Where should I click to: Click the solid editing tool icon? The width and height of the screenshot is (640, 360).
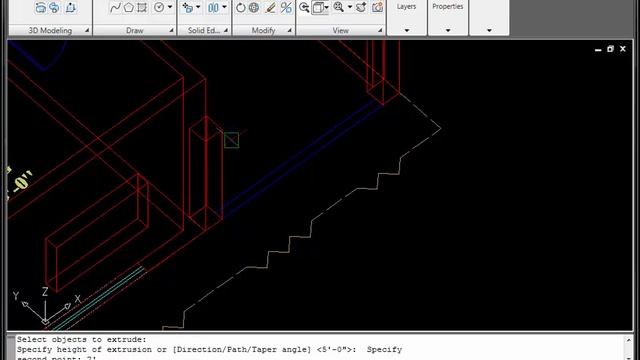coord(188,7)
